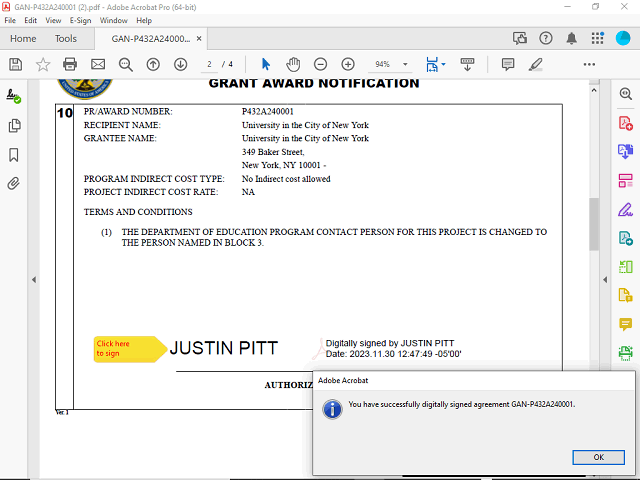Send file by email envelope icon
The width and height of the screenshot is (640, 480).
coord(98,64)
